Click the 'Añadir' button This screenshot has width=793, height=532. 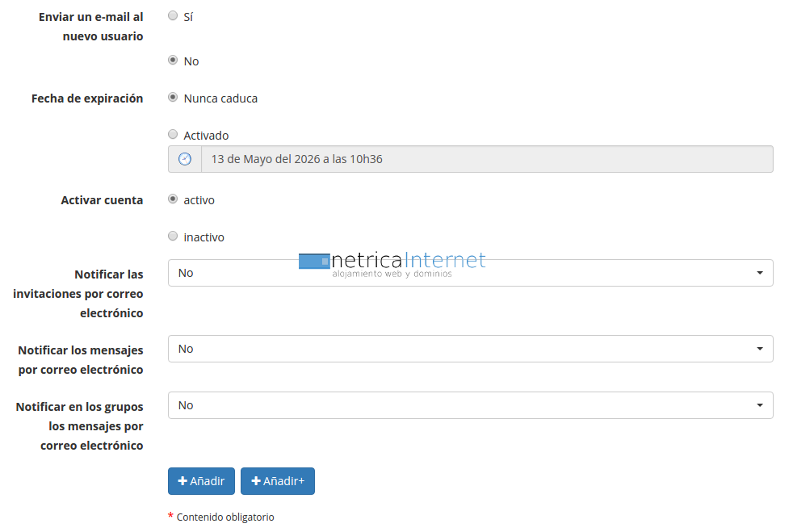[x=201, y=481]
